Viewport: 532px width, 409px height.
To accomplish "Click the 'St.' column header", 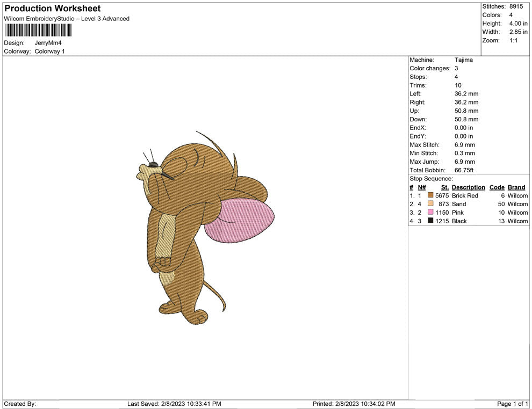I will pyautogui.click(x=445, y=187).
